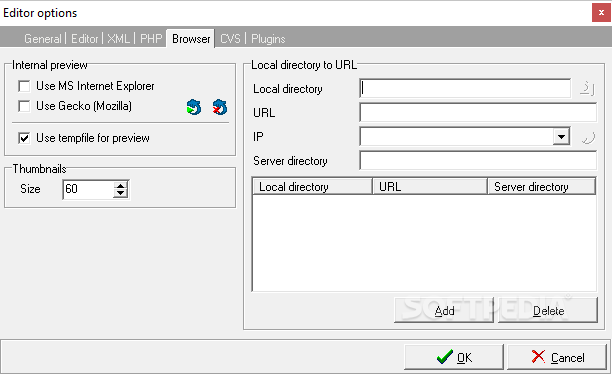The height and width of the screenshot is (375, 612).
Task: Click the Delete button
Action: (548, 311)
